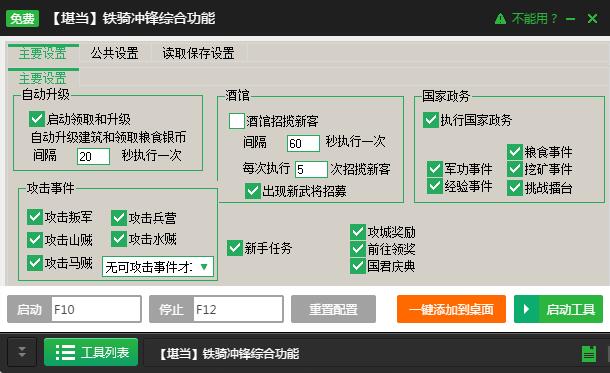Open the 不能用？ help link
This screenshot has width=610, height=373.
[x=535, y=18]
